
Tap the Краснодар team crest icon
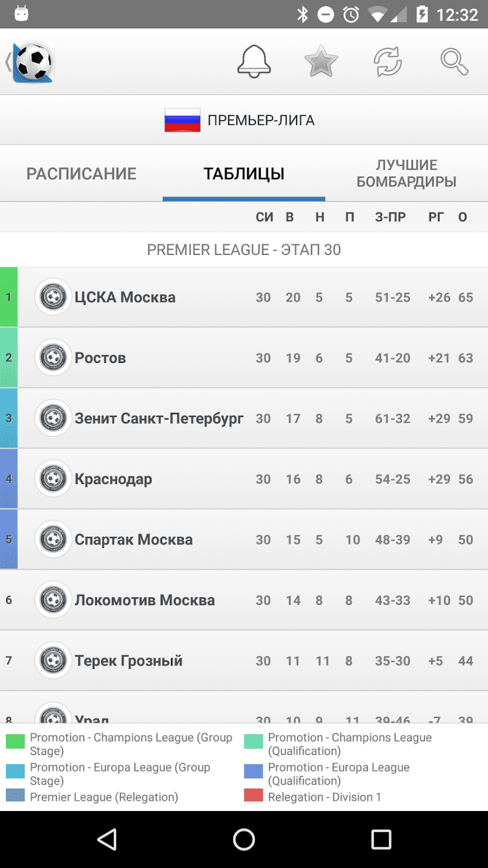(x=53, y=479)
